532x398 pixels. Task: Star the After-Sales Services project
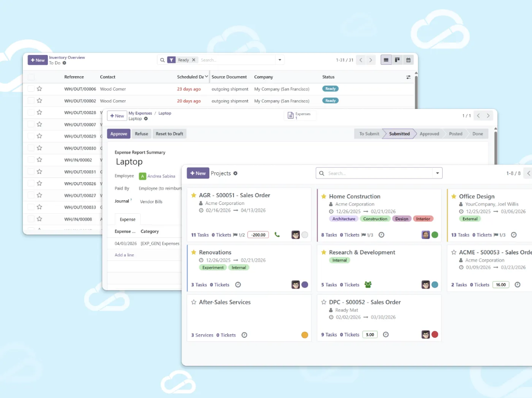[194, 302]
